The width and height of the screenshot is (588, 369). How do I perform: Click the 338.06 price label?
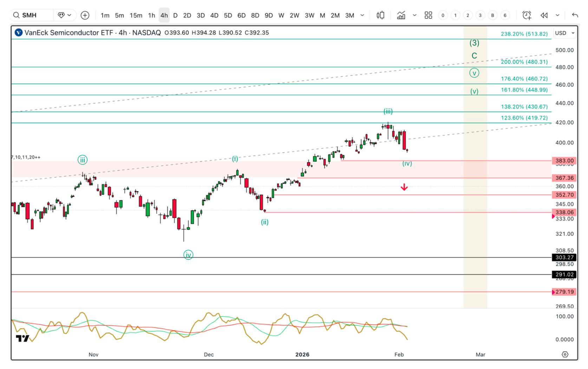(564, 212)
